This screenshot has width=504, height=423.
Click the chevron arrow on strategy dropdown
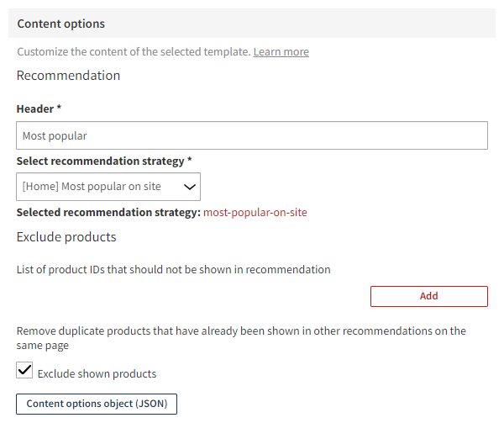click(191, 187)
